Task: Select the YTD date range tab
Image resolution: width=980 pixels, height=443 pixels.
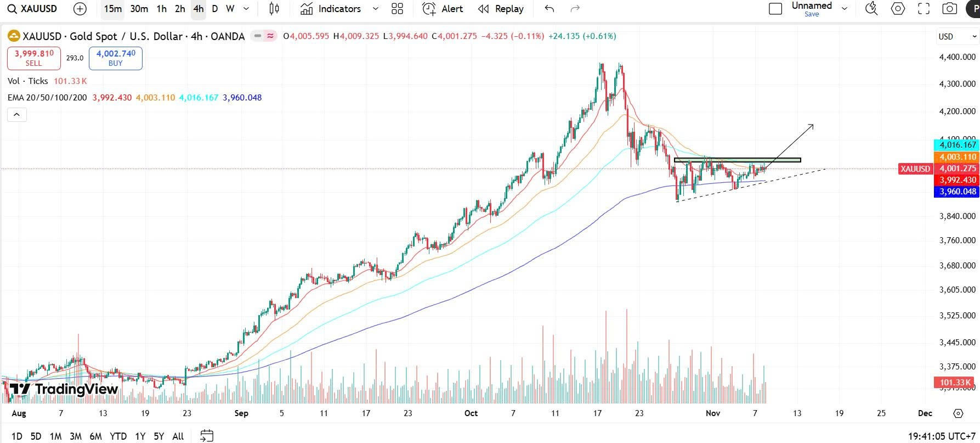Action: [118, 436]
